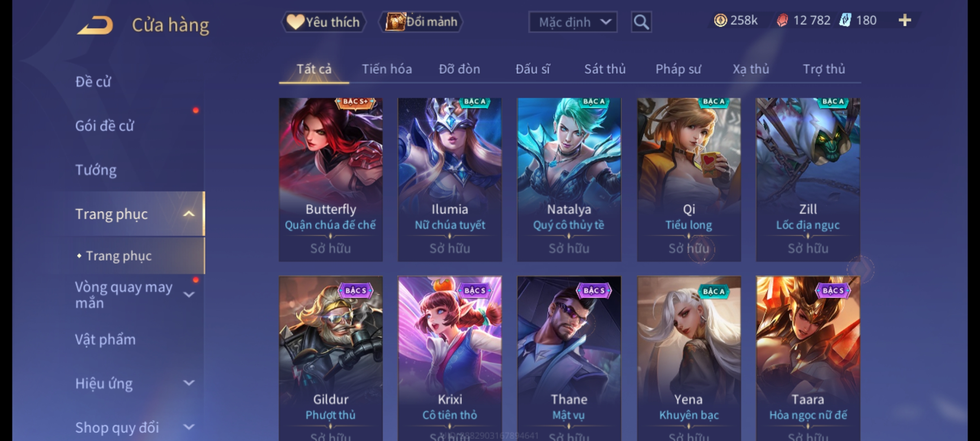980x441 pixels.
Task: Select the Tiến hóa filter tab
Action: (x=387, y=69)
